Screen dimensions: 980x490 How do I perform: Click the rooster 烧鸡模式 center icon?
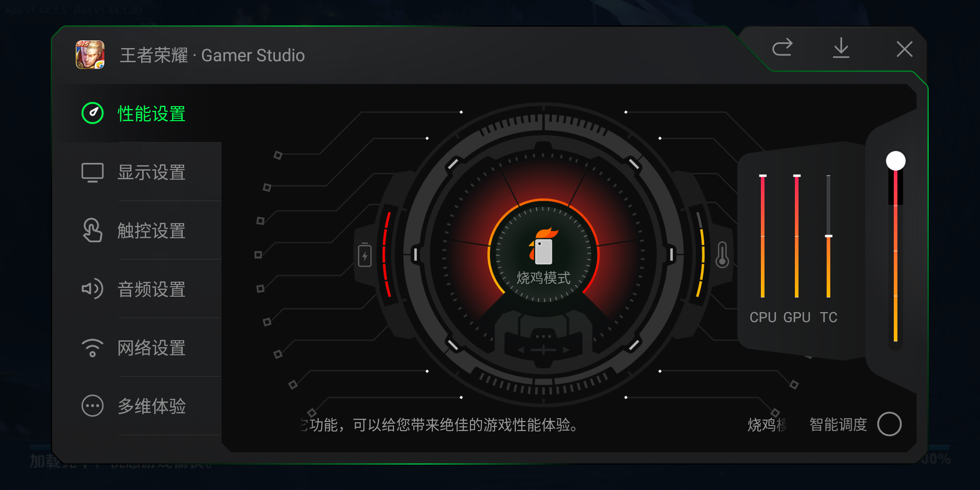pyautogui.click(x=543, y=246)
